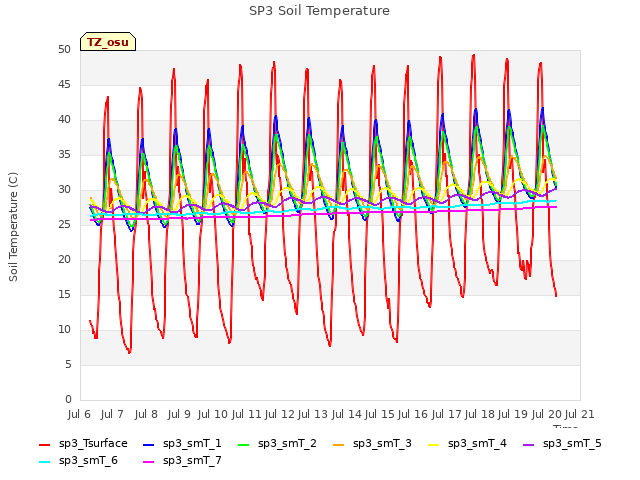Click the Jul 14 x-axis tick label
Image resolution: width=640 pixels, height=480 pixels.
pos(347,415)
